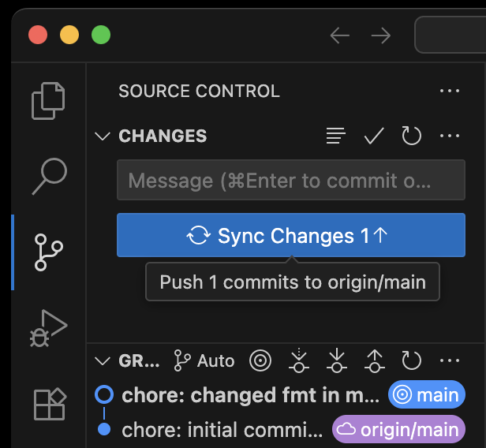Open the Extensions view icon

point(50,404)
